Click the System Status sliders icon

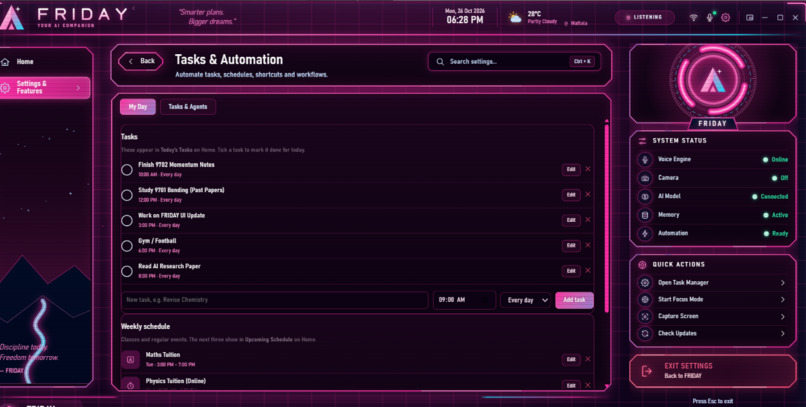click(x=642, y=141)
